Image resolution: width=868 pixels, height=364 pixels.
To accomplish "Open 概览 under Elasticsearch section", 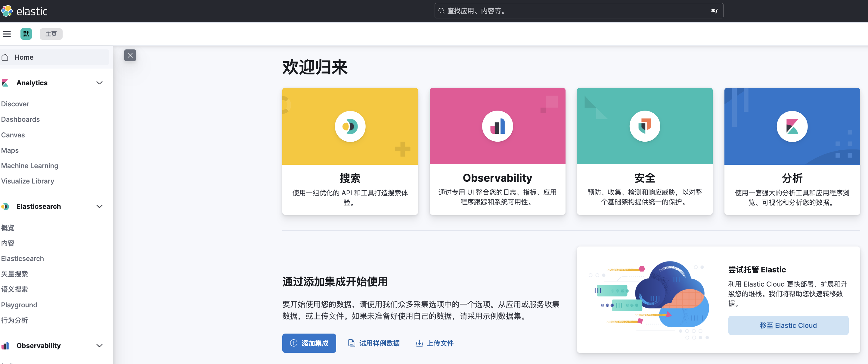I will pos(8,228).
